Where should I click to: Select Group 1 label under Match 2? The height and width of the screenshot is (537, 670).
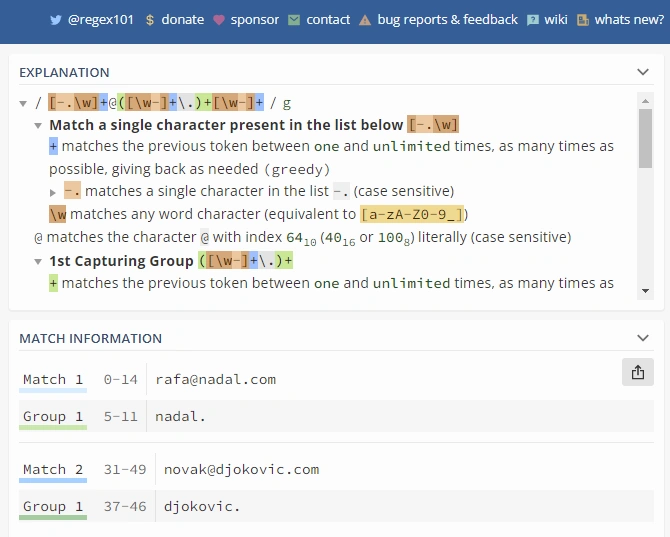tap(53, 506)
